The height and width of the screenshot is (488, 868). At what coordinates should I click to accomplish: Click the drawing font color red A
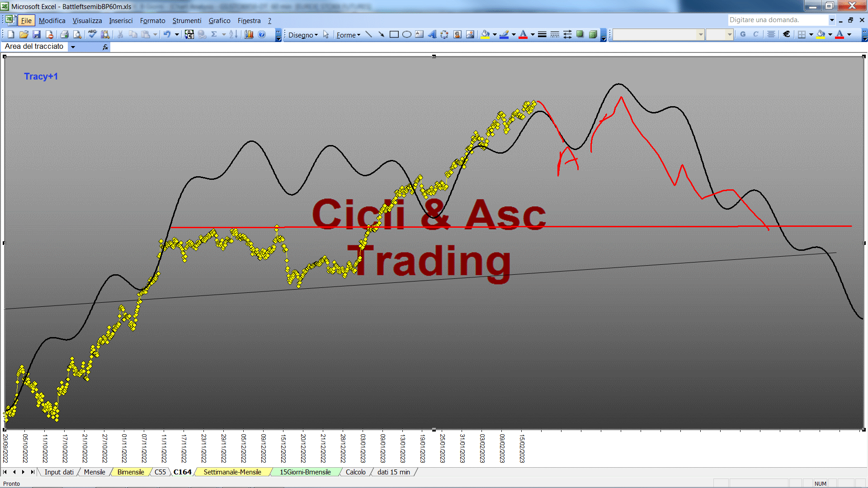tap(523, 34)
